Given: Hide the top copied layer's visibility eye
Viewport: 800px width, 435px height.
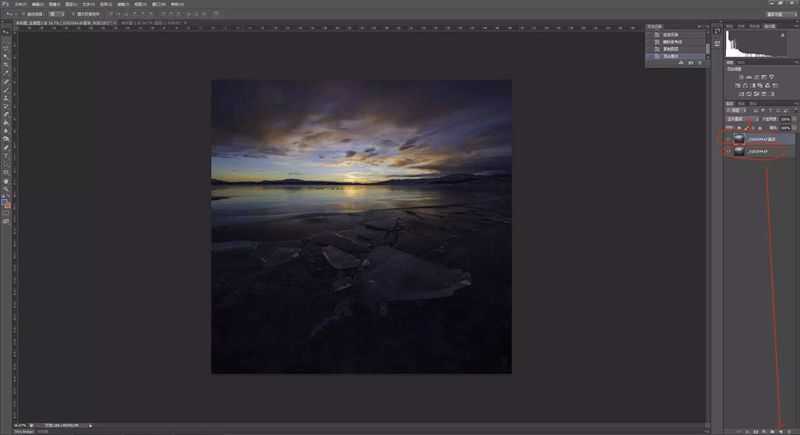Looking at the screenshot, I should pyautogui.click(x=728, y=139).
